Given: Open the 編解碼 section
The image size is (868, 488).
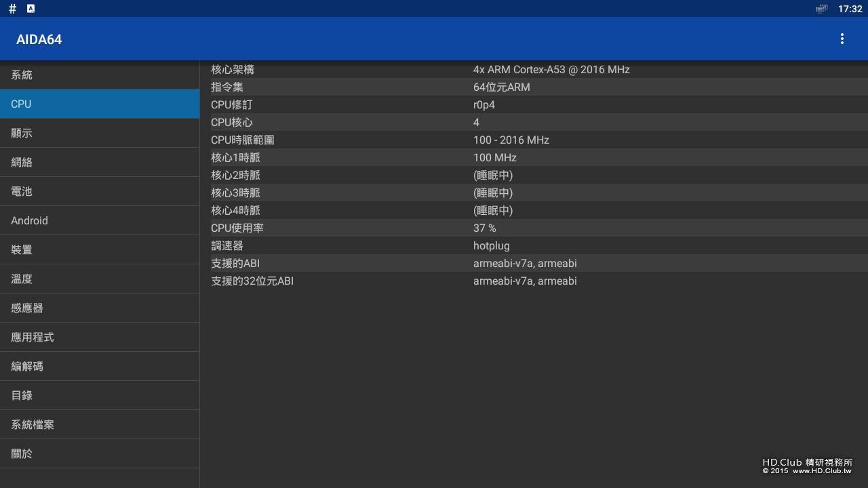Looking at the screenshot, I should (100, 366).
